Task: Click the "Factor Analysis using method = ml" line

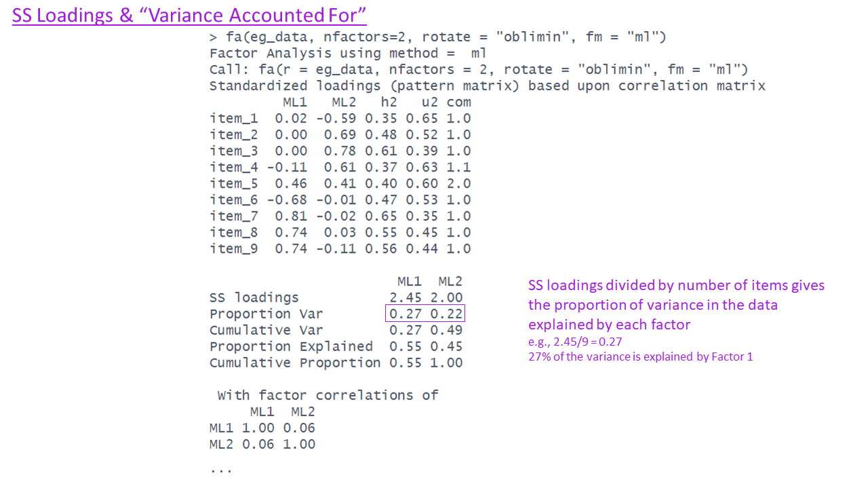Action: pos(348,54)
